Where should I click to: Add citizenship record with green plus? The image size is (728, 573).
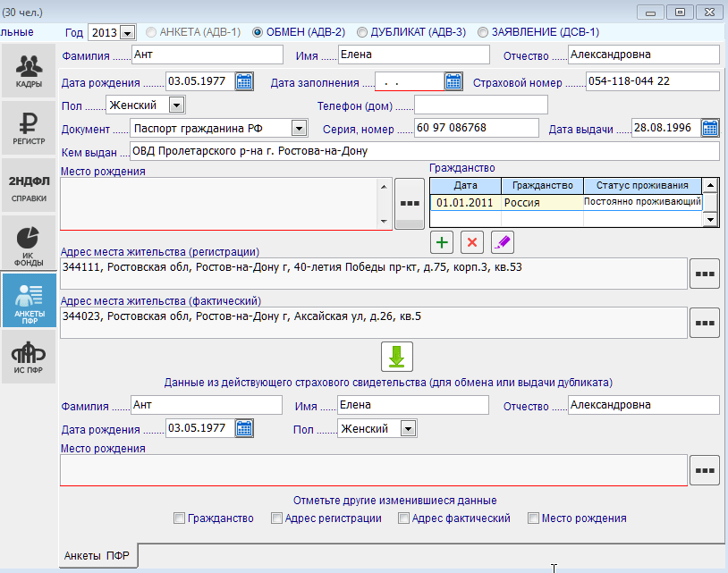pos(442,242)
